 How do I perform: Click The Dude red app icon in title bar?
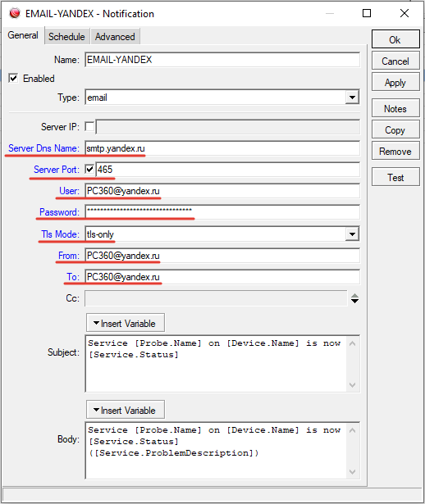tap(15, 13)
